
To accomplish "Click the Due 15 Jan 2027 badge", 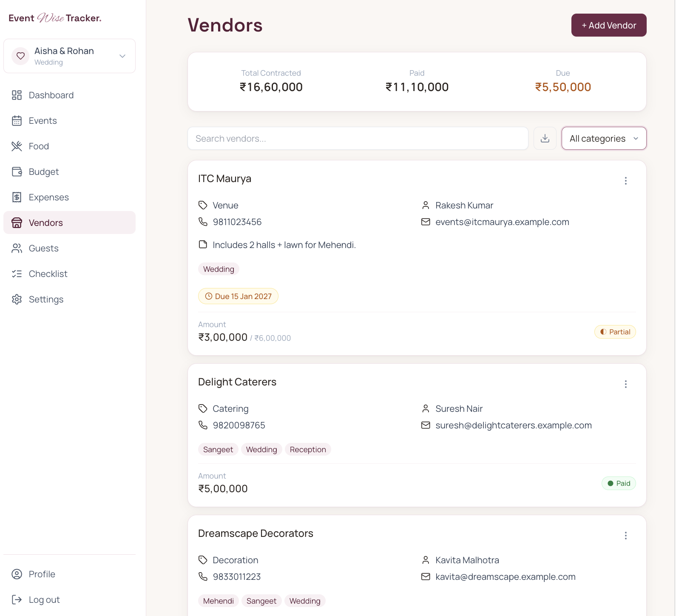I will 238,297.
